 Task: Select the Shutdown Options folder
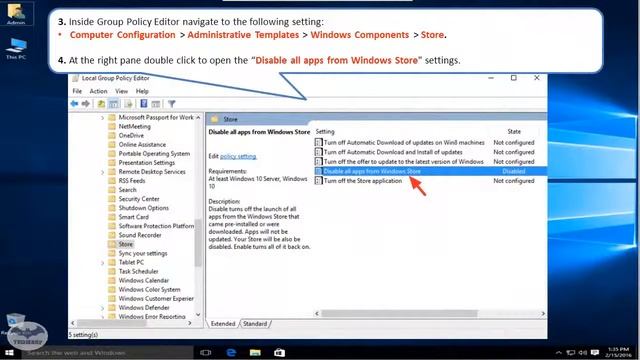143,208
